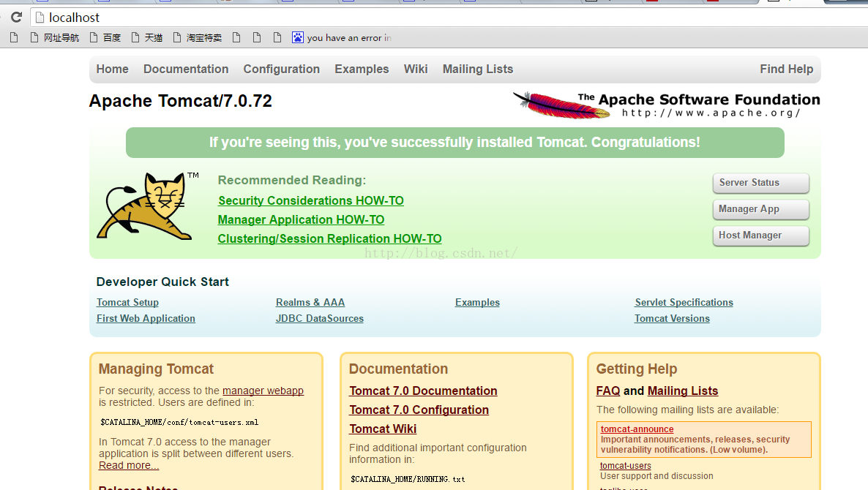Click the Manager App button

[760, 209]
